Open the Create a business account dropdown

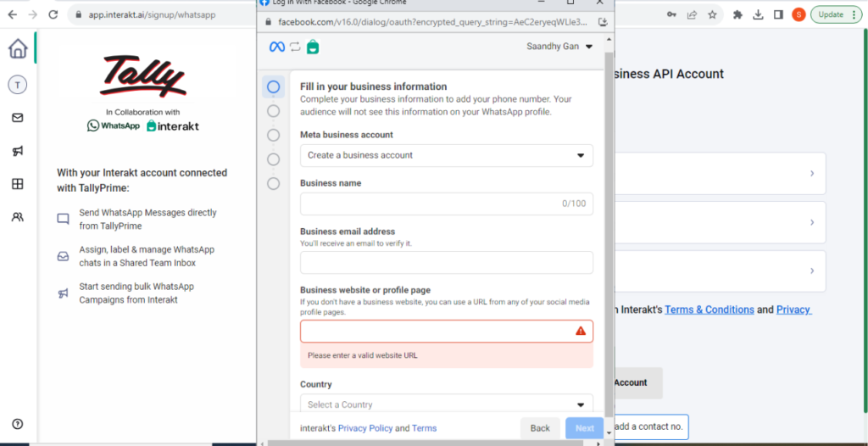(447, 156)
